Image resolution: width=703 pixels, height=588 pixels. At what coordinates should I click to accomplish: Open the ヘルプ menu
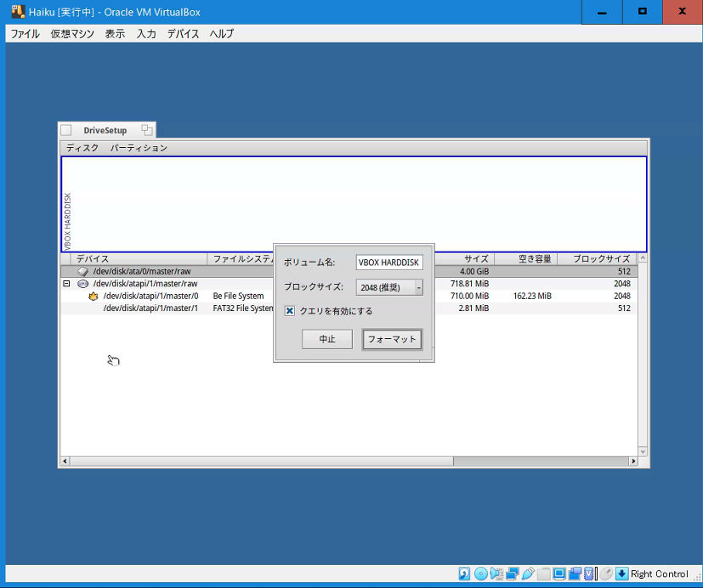point(222,34)
